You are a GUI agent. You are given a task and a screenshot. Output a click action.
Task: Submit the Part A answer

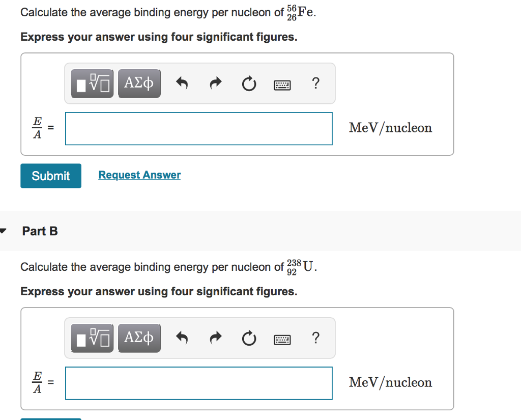click(x=50, y=176)
